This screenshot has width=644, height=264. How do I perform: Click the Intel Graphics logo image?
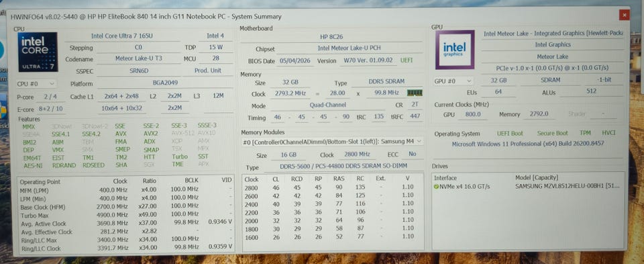click(x=454, y=50)
